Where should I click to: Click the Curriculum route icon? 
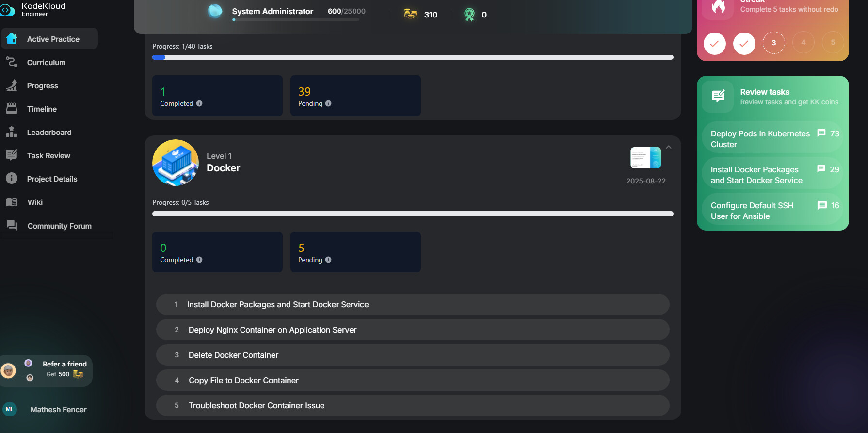12,62
